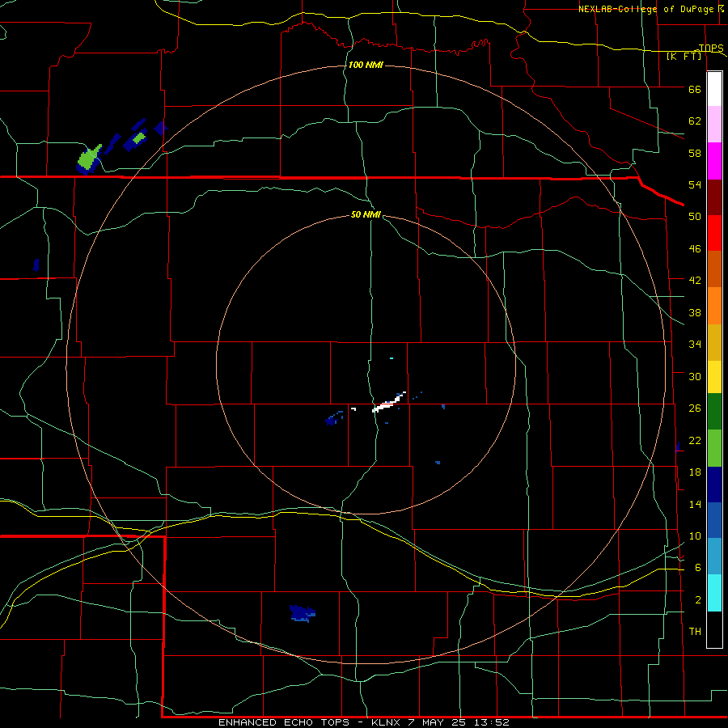Click the legend value 34
Viewport: 728px width, 728px height.
(695, 345)
